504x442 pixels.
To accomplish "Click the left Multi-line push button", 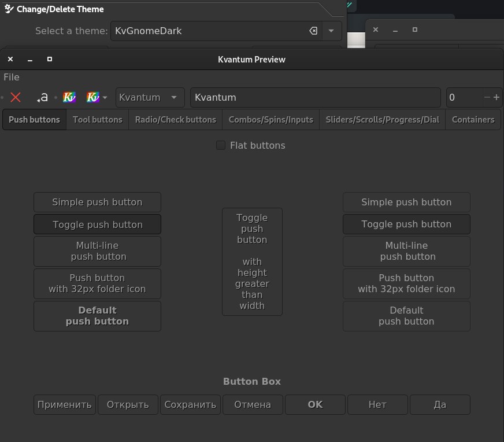I will (x=98, y=251).
